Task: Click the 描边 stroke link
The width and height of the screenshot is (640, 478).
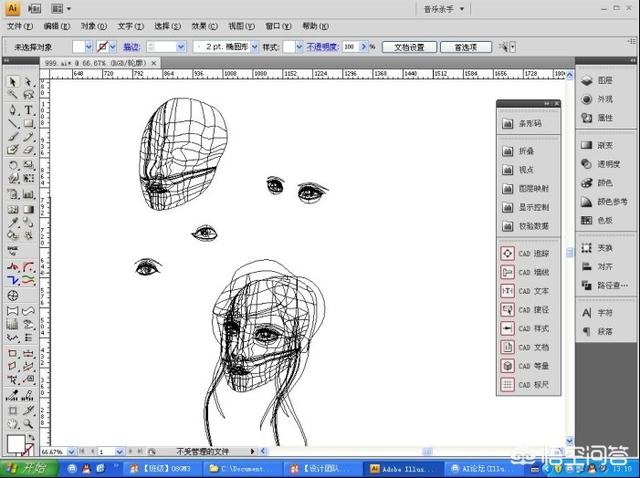Action: (x=132, y=47)
